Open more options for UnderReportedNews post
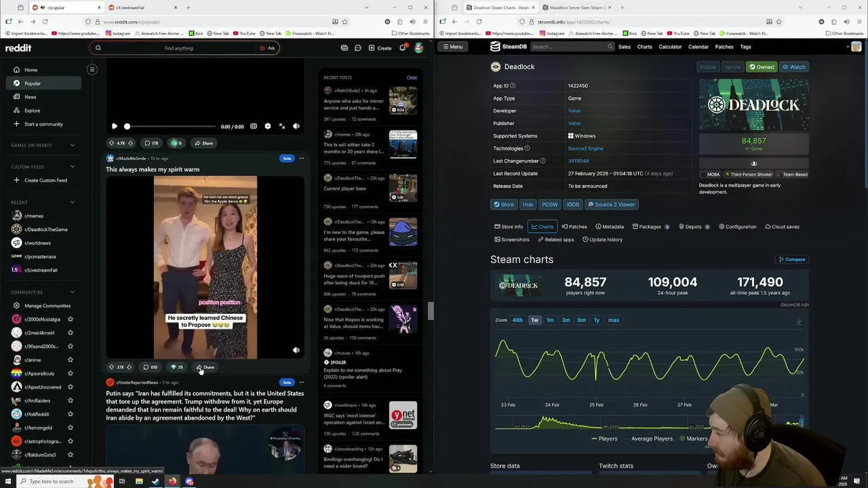Image resolution: width=868 pixels, height=488 pixels. 302,382
